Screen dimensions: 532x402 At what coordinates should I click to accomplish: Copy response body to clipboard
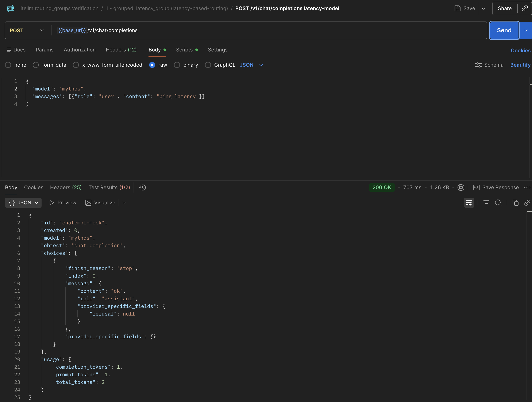(x=515, y=203)
